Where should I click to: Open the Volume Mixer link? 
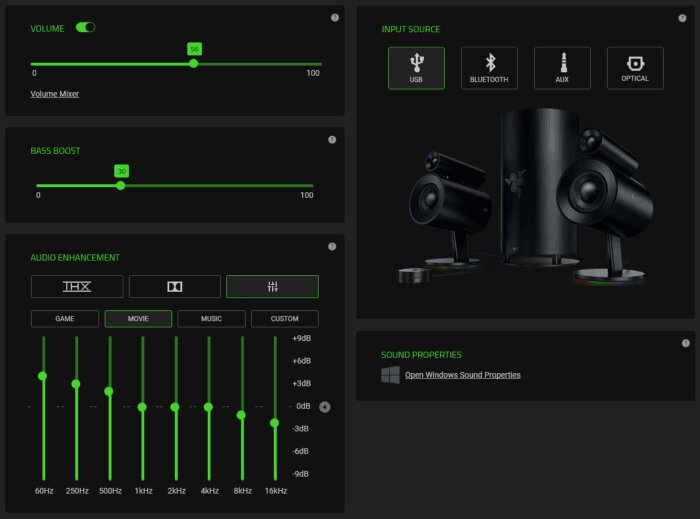click(54, 94)
